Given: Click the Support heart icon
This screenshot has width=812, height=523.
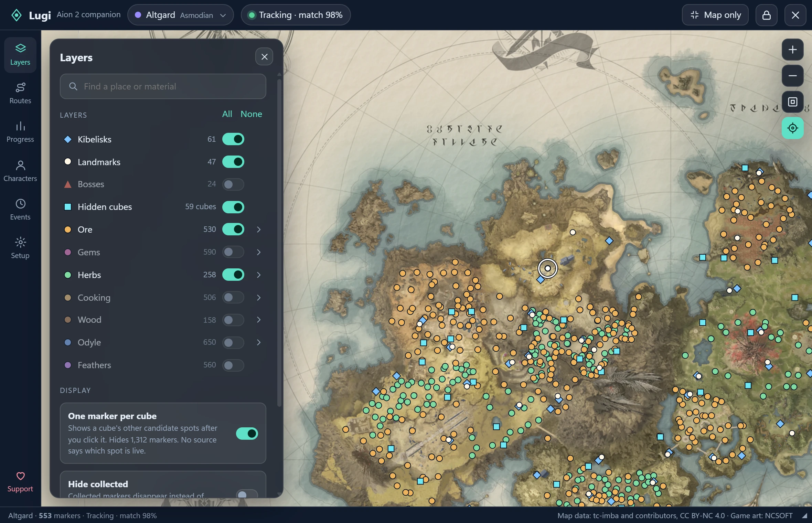Looking at the screenshot, I should 21,476.
